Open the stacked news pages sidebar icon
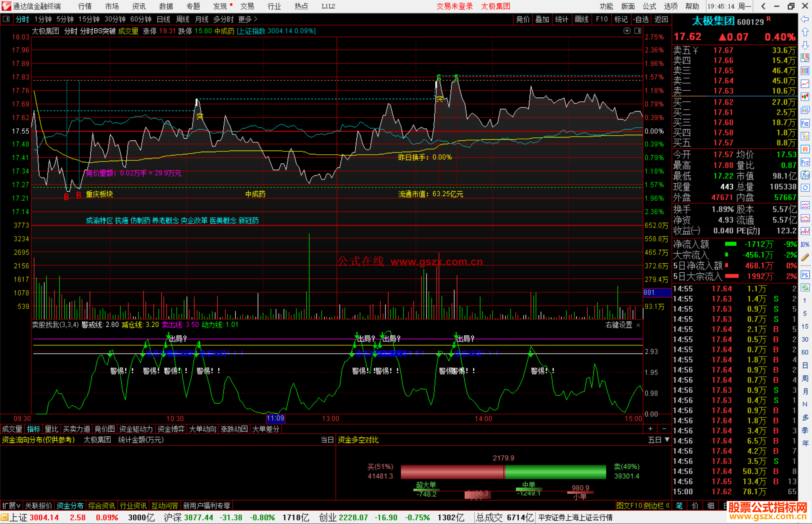Screen dimensions: 812x524 click(805, 110)
